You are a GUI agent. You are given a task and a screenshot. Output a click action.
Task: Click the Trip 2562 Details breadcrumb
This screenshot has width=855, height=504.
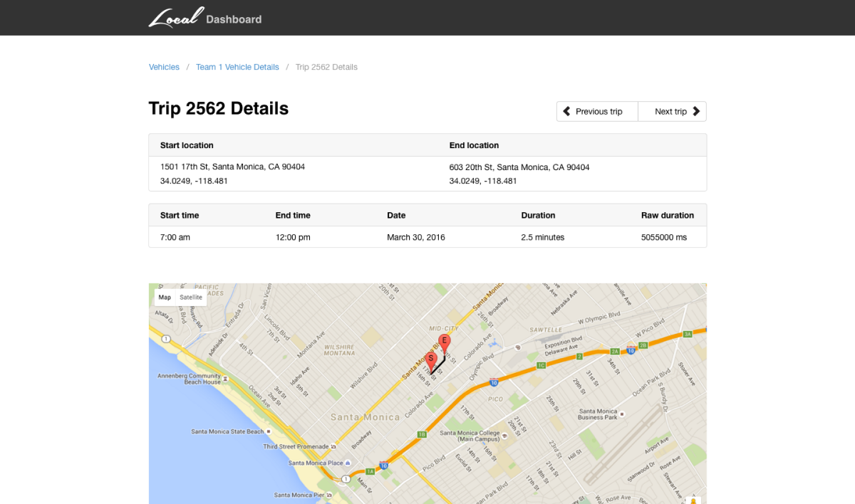pos(326,67)
